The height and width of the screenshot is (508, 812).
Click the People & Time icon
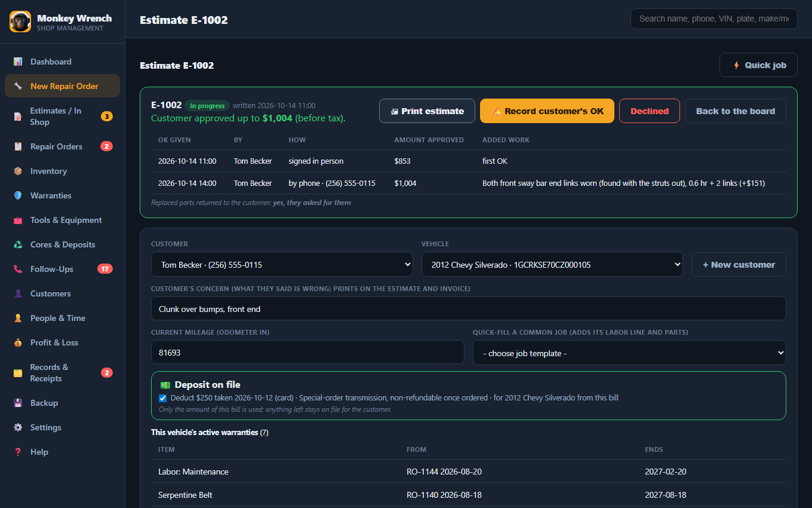pos(18,318)
